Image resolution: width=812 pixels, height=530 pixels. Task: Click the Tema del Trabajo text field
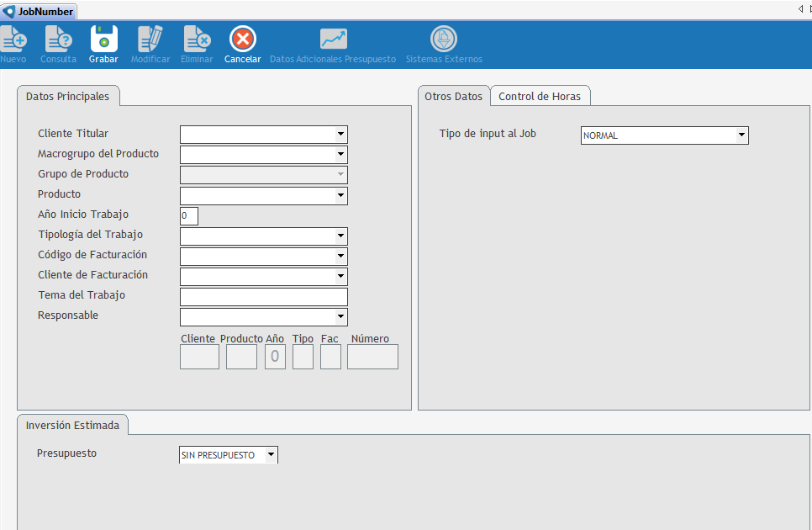(x=263, y=297)
